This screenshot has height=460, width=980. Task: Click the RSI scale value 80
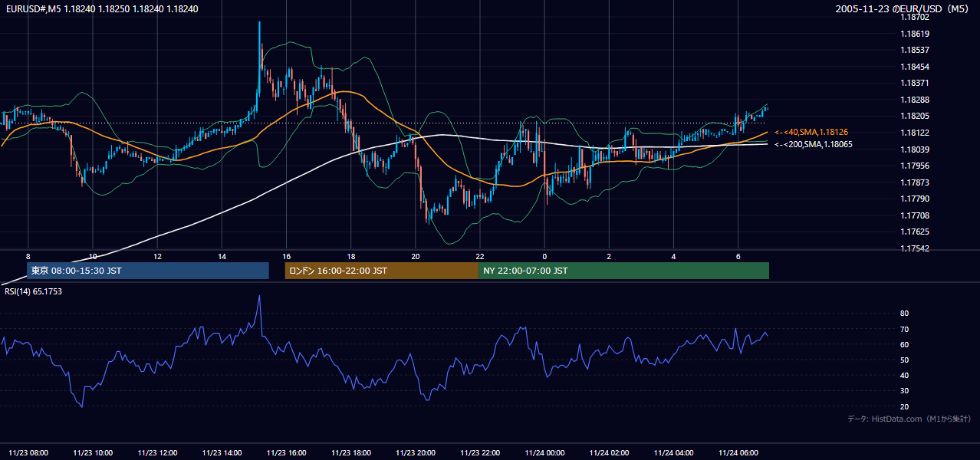(x=904, y=314)
